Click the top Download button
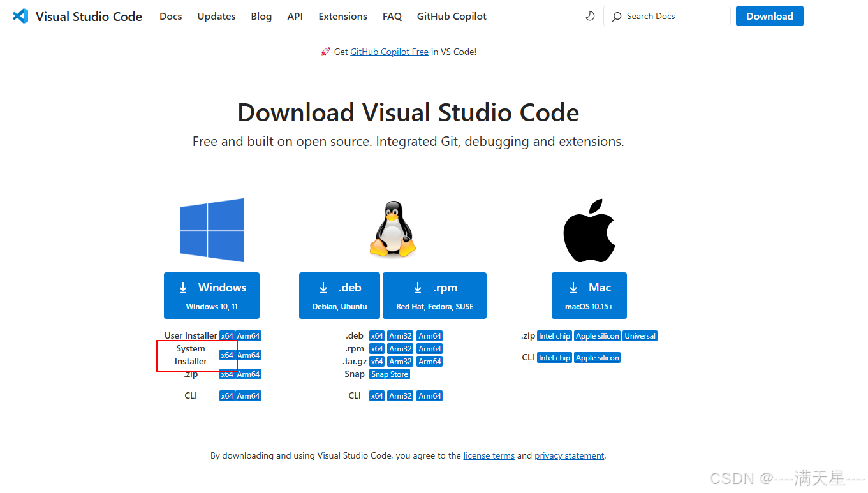This screenshot has height=493, width=868. click(770, 16)
